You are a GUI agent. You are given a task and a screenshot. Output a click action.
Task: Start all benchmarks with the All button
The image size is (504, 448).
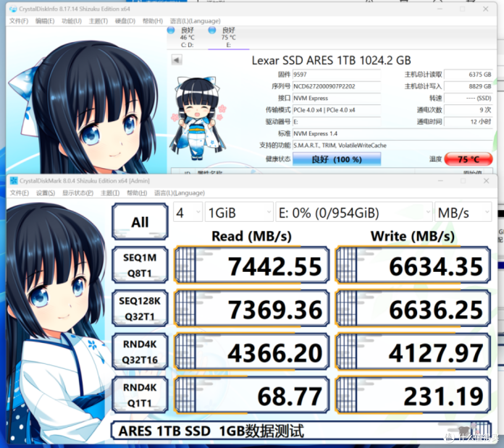(140, 222)
